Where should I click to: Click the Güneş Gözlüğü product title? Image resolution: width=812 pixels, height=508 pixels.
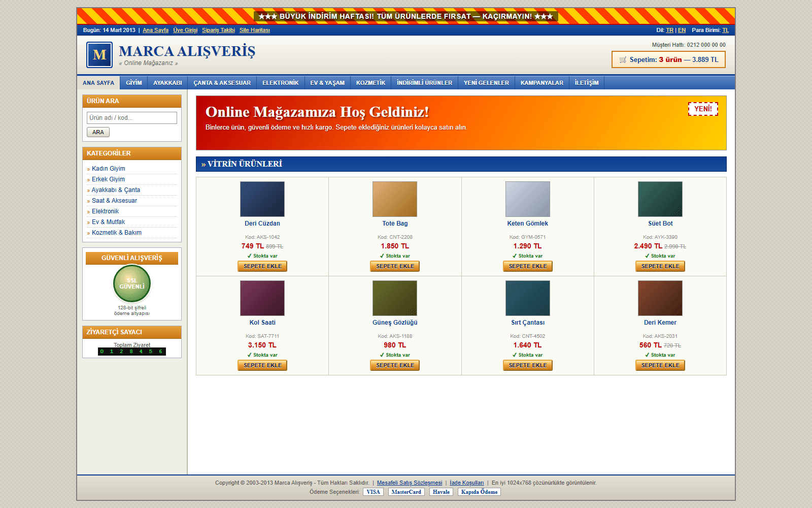point(395,323)
